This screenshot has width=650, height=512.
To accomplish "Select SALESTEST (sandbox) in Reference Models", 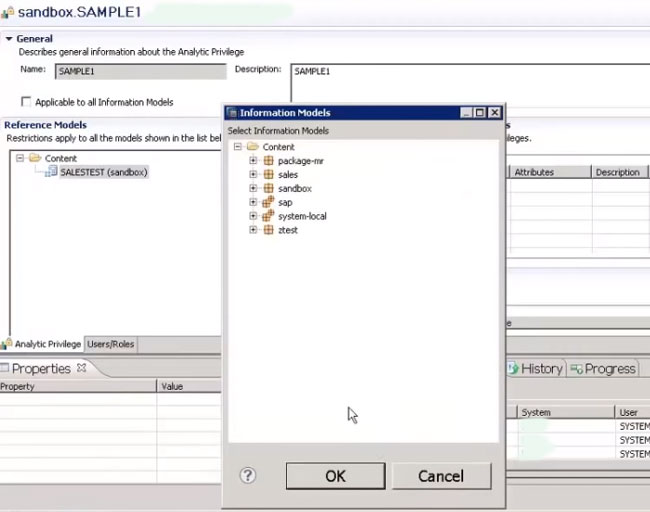I will 104,172.
